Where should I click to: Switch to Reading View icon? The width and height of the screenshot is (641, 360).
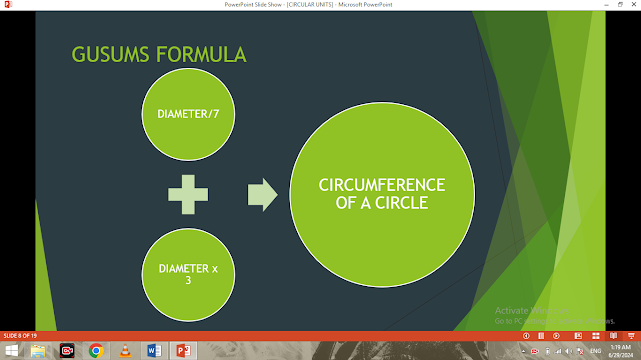pyautogui.click(x=613, y=336)
